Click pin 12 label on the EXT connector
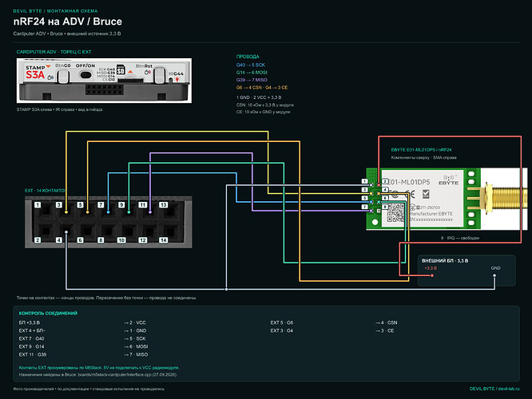 [142, 240]
